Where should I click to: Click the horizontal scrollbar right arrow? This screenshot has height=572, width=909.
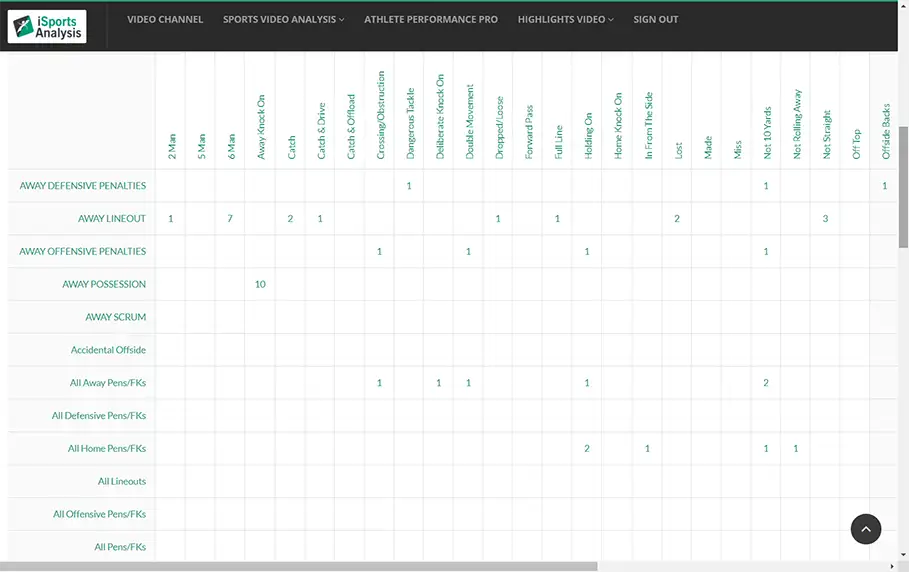(892, 566)
